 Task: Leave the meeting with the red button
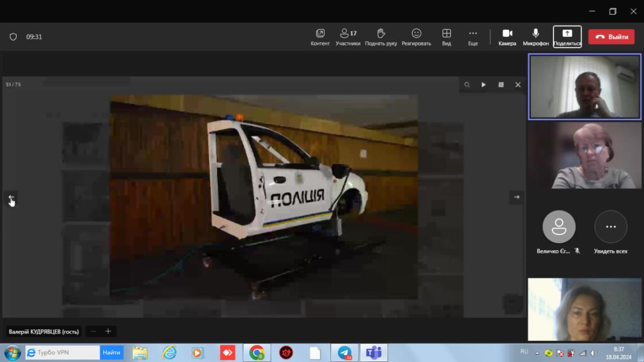[x=611, y=37]
